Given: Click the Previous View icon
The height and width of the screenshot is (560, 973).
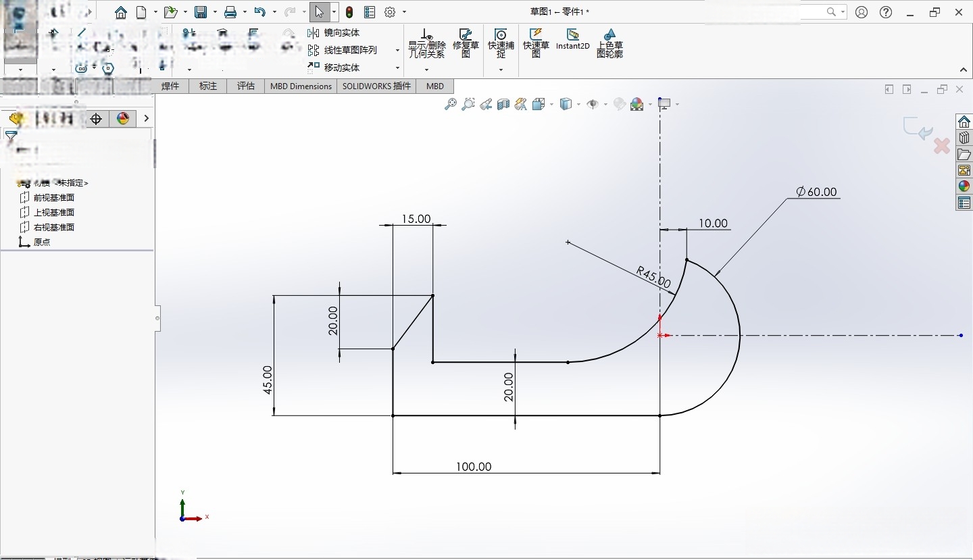Looking at the screenshot, I should [486, 104].
